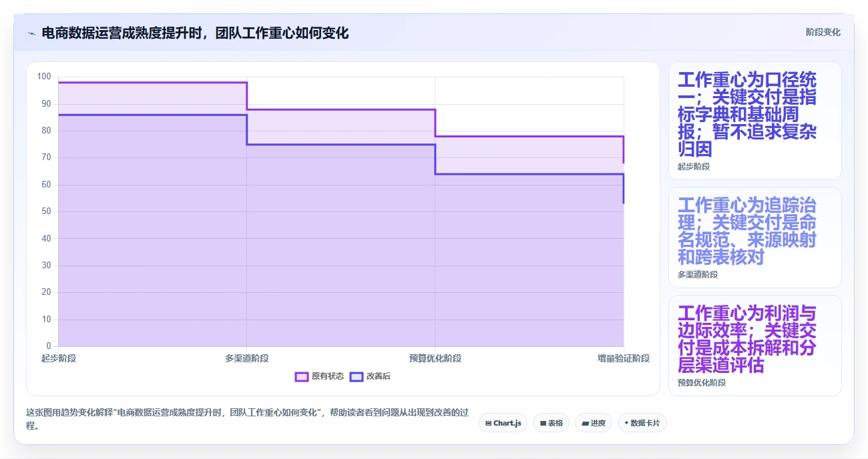Click the 多渠道阶段 x-axis label
The width and height of the screenshot is (868, 459).
pos(247,358)
